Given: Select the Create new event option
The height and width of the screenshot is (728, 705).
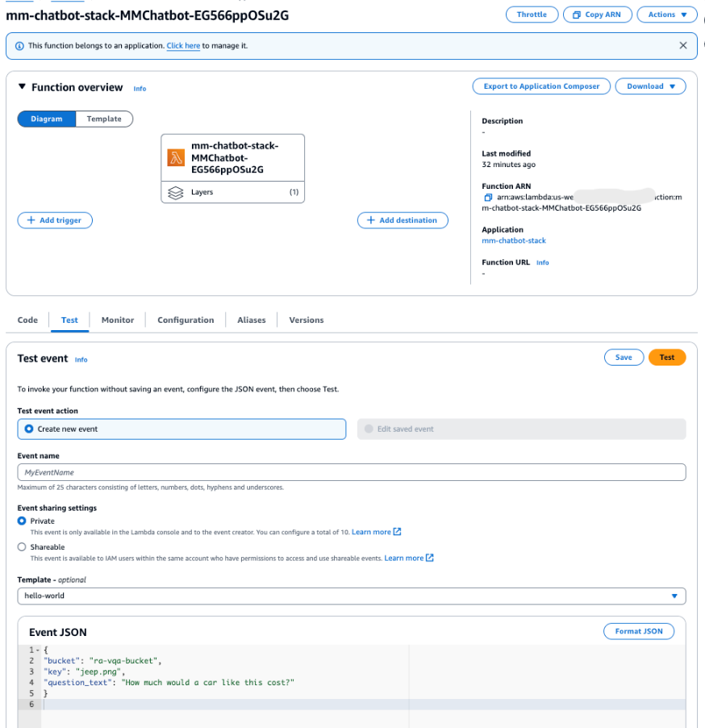Looking at the screenshot, I should click(29, 429).
